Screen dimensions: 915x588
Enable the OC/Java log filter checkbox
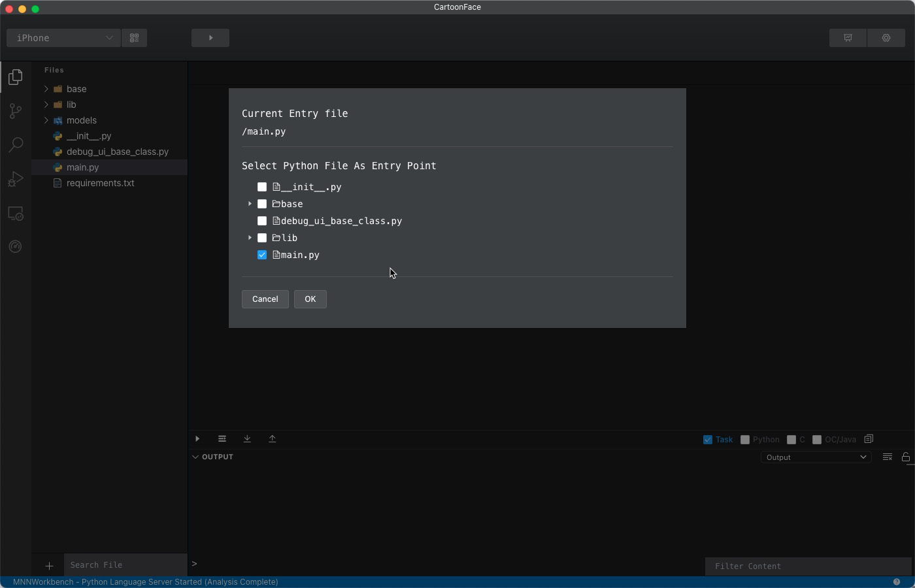(816, 440)
